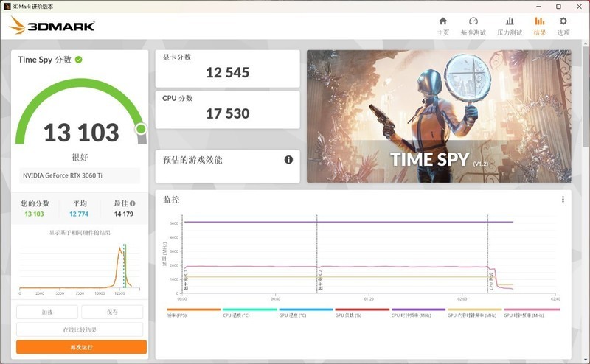The width and height of the screenshot is (590, 364).
Task: Maximize the 3DMark window
Action: [x=559, y=7]
